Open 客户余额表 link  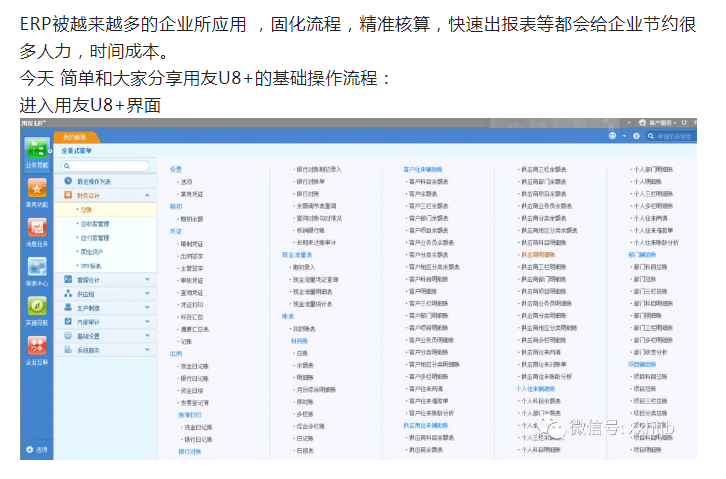423,194
